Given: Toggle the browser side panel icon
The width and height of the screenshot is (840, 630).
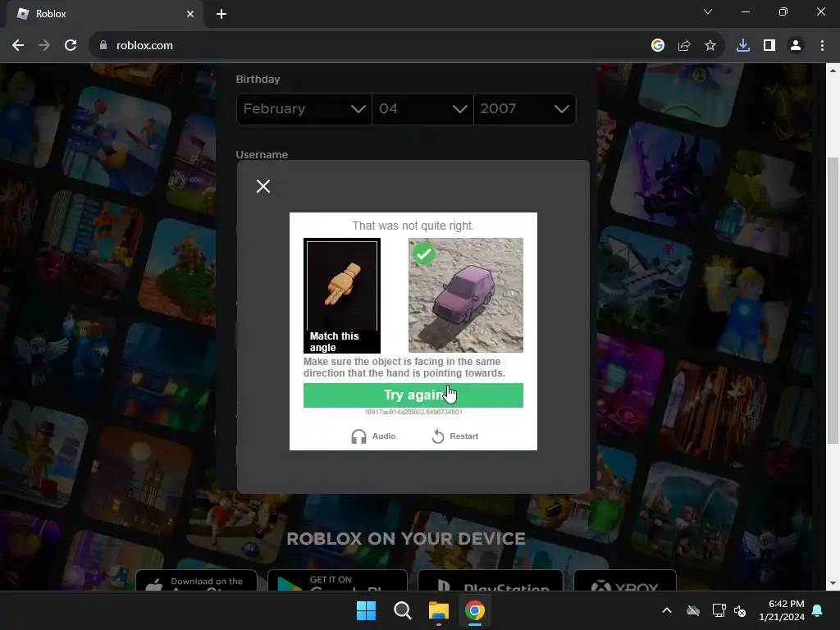Looking at the screenshot, I should (x=769, y=46).
